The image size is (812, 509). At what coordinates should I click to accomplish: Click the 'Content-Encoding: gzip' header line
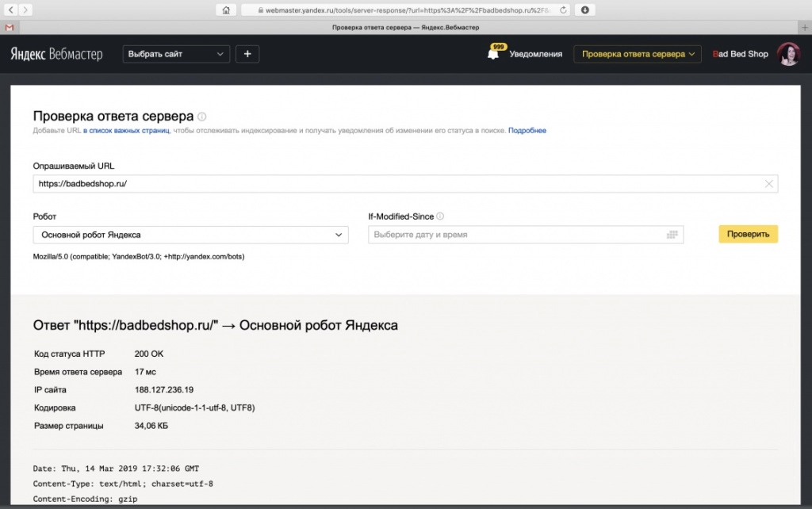pyautogui.click(x=86, y=499)
